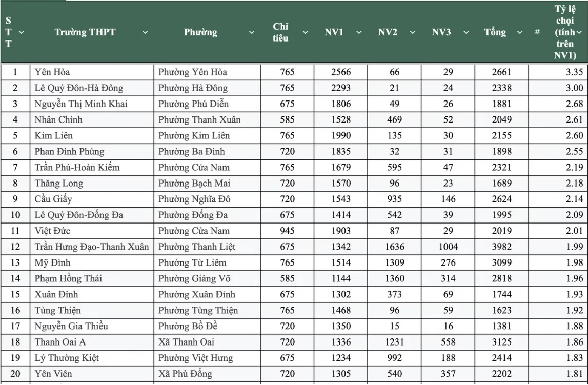Select the Yên Hòa school cell

pyautogui.click(x=52, y=72)
